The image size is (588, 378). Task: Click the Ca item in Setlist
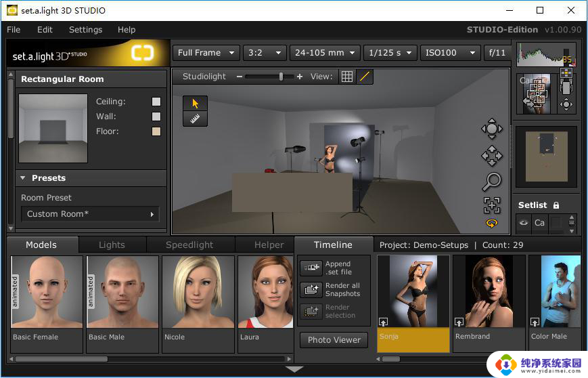[x=540, y=223]
